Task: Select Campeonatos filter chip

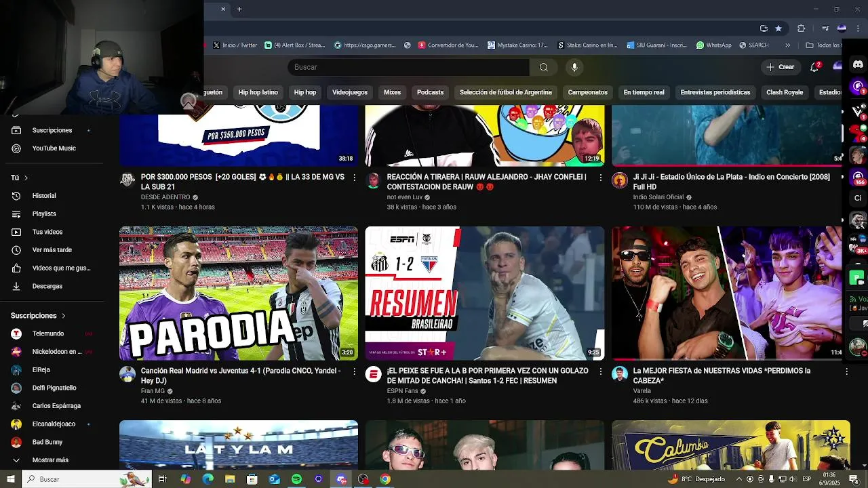Action: pyautogui.click(x=587, y=92)
